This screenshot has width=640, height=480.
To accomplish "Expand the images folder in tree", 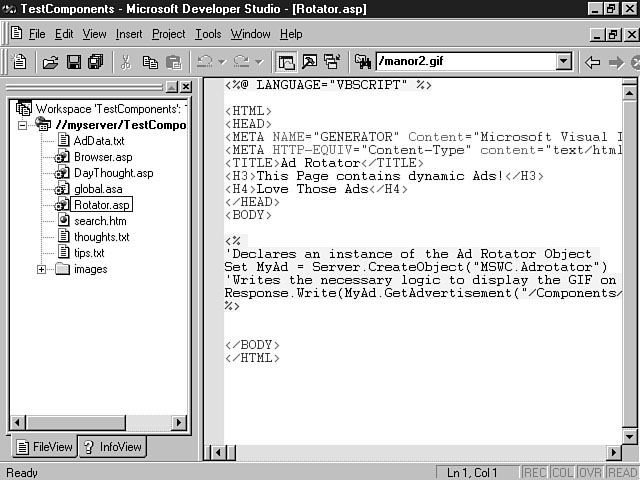I will (x=41, y=269).
